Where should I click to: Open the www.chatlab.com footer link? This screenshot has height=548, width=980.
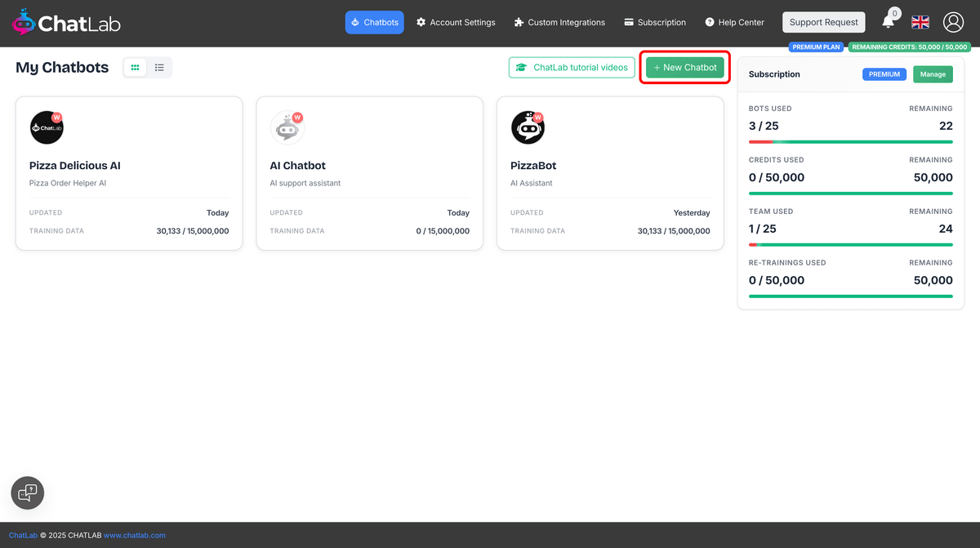tap(134, 535)
